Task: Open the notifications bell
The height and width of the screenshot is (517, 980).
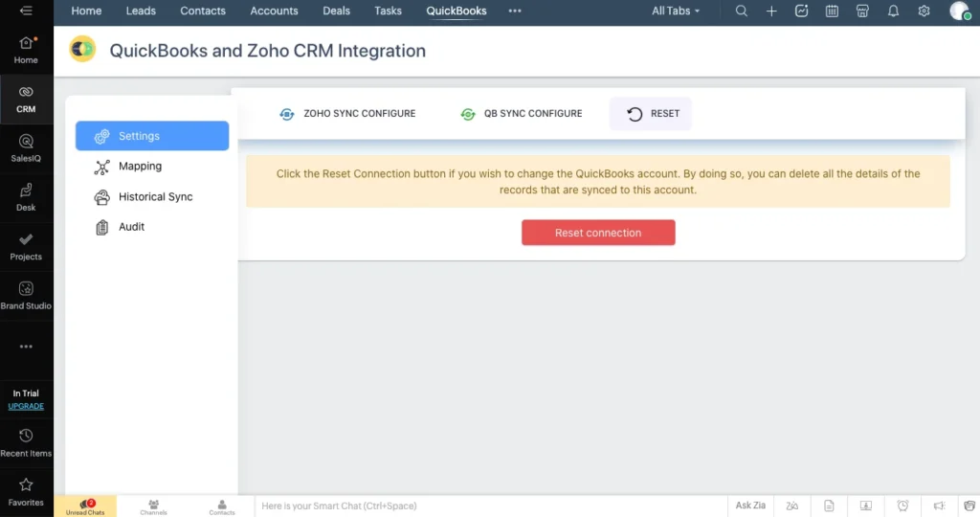Action: 893,11
